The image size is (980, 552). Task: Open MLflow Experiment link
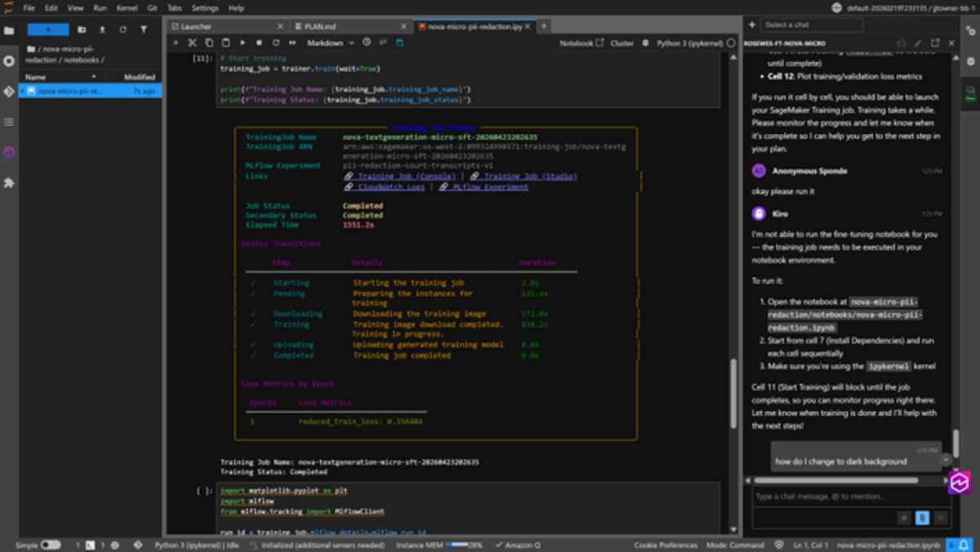(x=484, y=186)
